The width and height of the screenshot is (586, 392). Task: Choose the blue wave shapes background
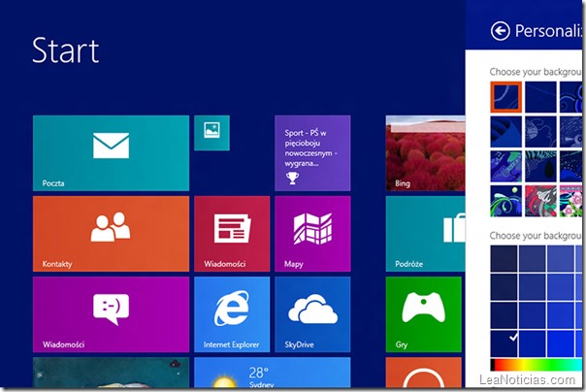click(x=506, y=132)
